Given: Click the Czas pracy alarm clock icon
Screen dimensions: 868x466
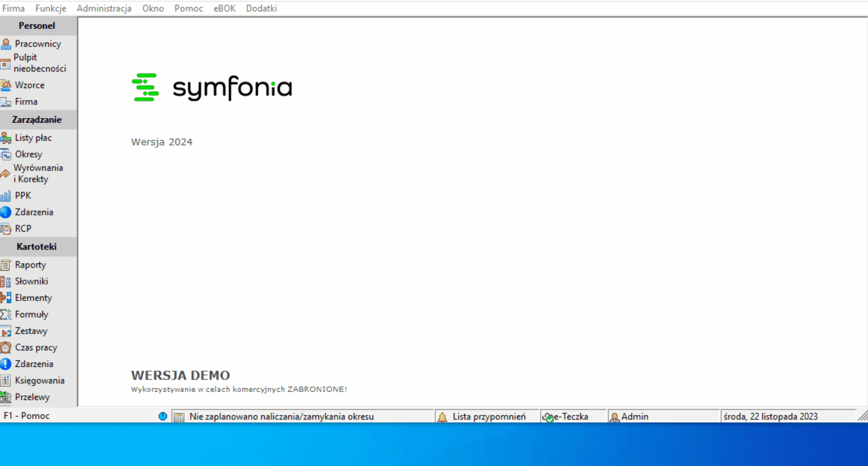Looking at the screenshot, I should point(6,348).
